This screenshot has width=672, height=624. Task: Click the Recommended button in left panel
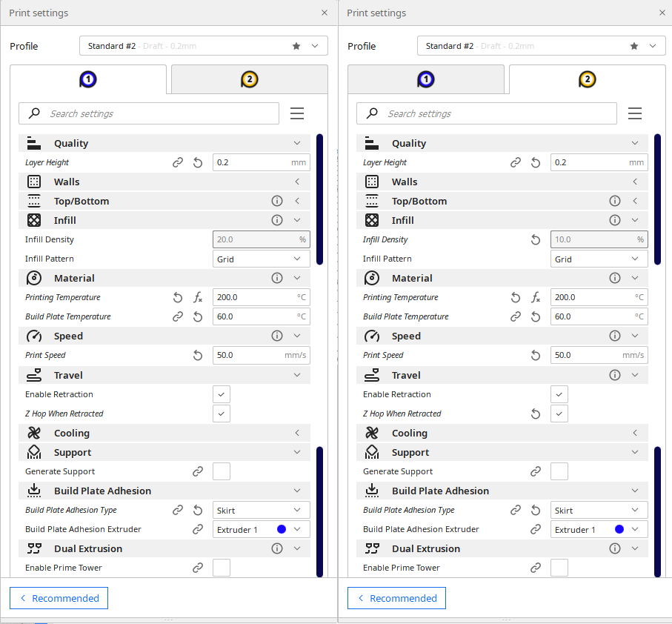(x=59, y=598)
